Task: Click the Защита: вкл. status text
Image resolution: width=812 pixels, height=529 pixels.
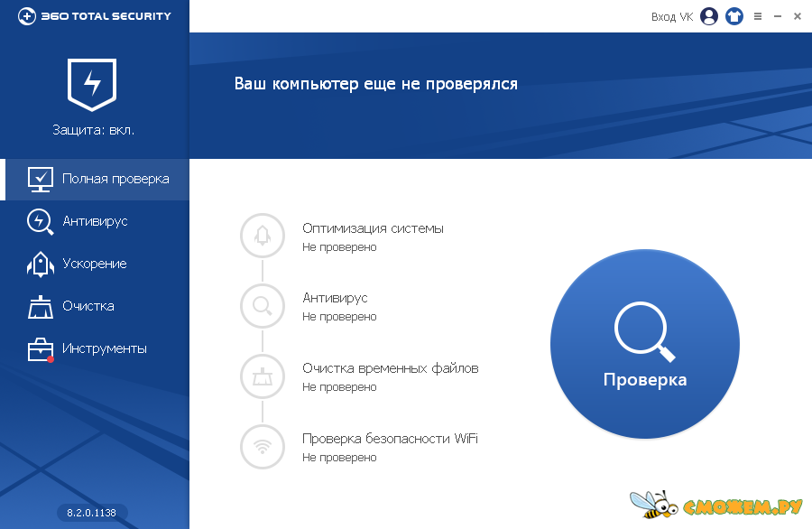Action: click(x=93, y=130)
